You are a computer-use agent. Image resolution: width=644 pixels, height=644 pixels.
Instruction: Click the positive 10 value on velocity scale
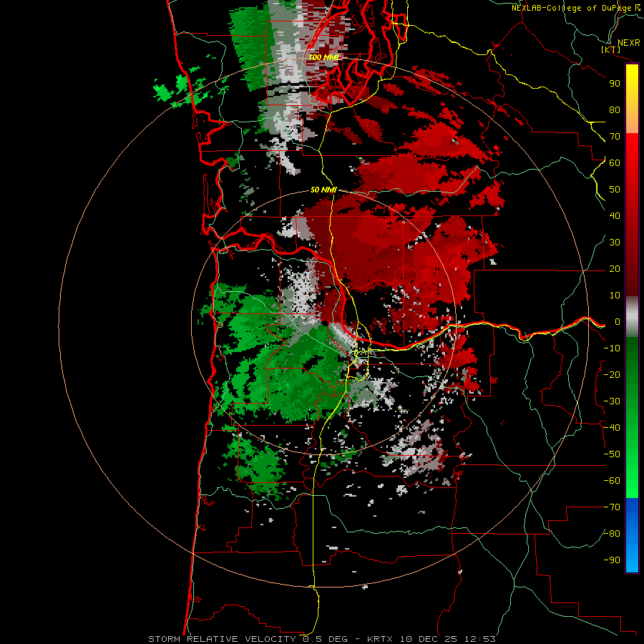click(x=615, y=296)
